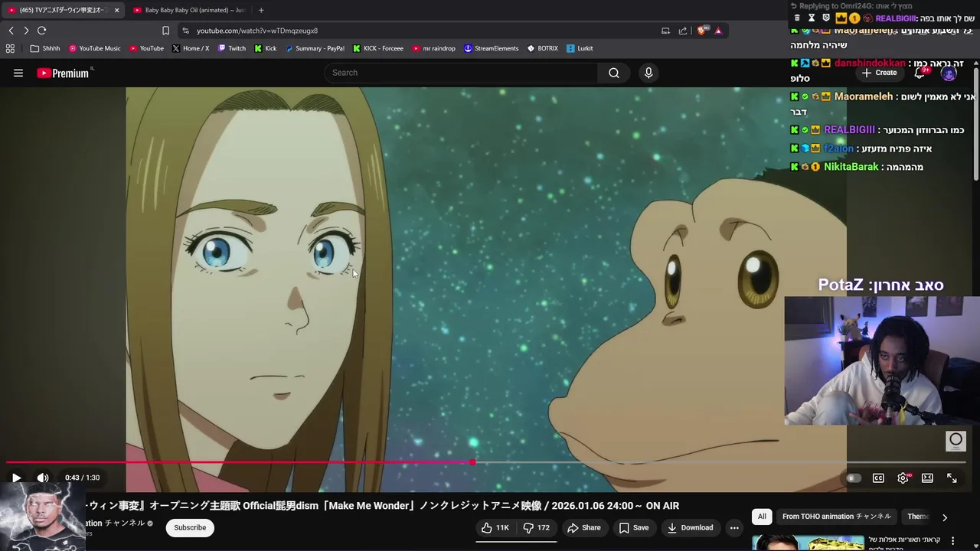Open the Shhhh bookmarks folder
Viewport: 980px width, 551px height.
pyautogui.click(x=45, y=48)
